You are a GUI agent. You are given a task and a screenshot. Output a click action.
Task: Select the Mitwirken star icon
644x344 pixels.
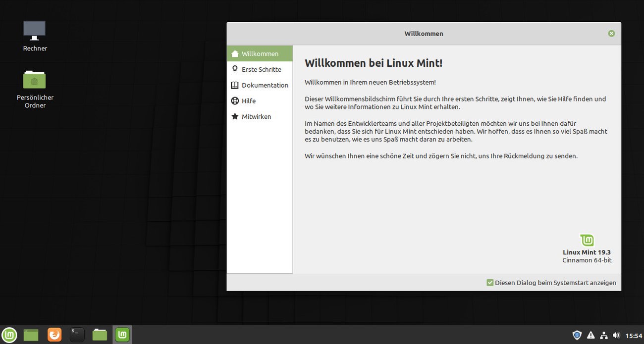click(x=234, y=116)
